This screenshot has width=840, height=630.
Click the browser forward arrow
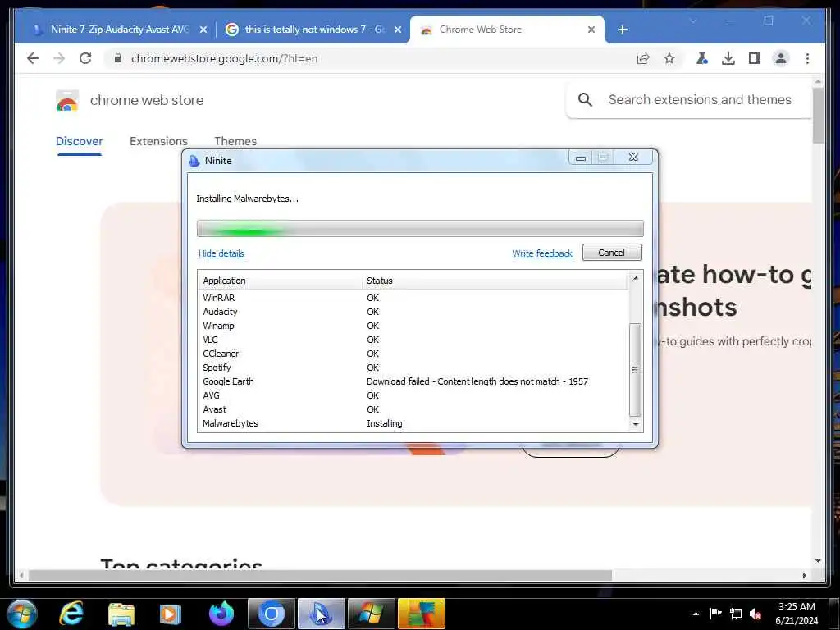click(59, 58)
